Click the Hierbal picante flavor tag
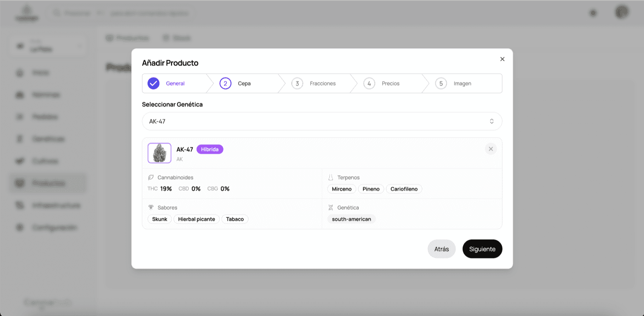Screen dimensions: 644x316 (x=196, y=219)
